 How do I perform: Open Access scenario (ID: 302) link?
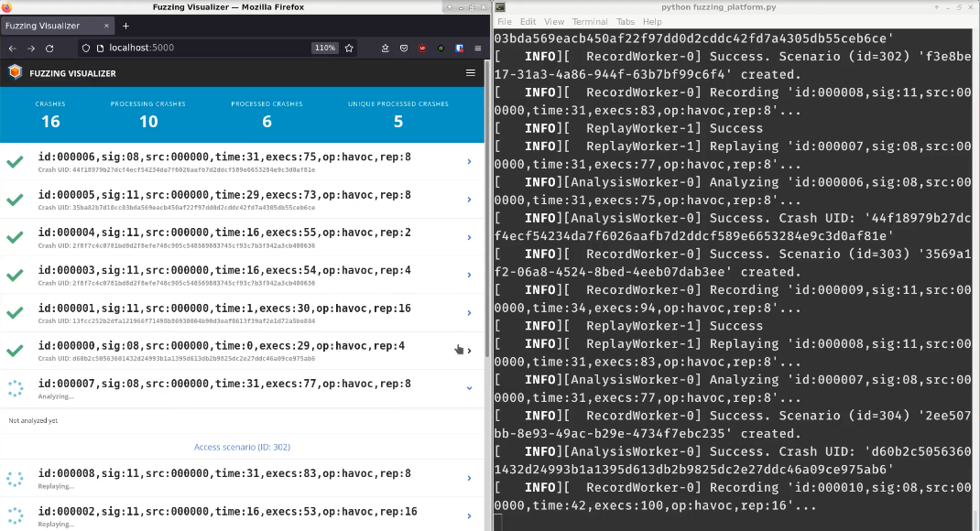[x=242, y=448]
